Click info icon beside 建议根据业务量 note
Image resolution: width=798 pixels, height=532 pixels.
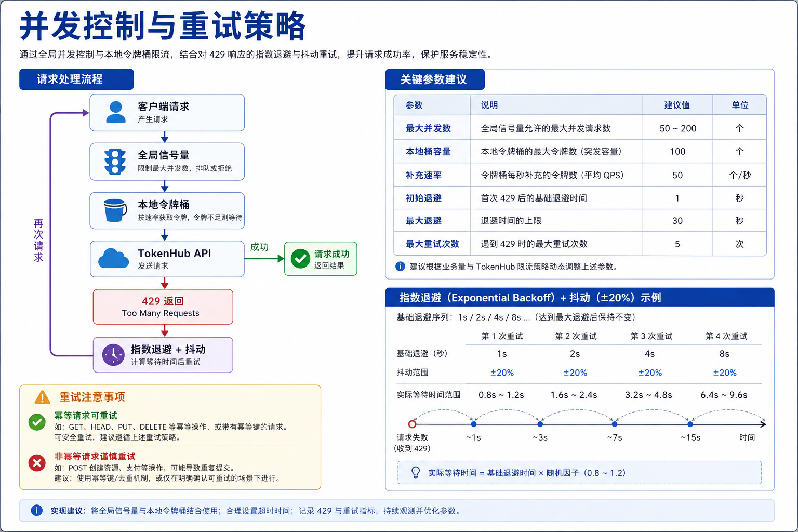[x=400, y=267]
